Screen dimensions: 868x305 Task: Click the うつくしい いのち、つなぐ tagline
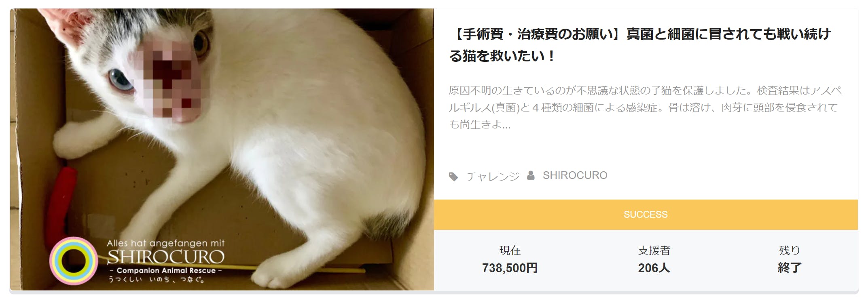point(156,280)
